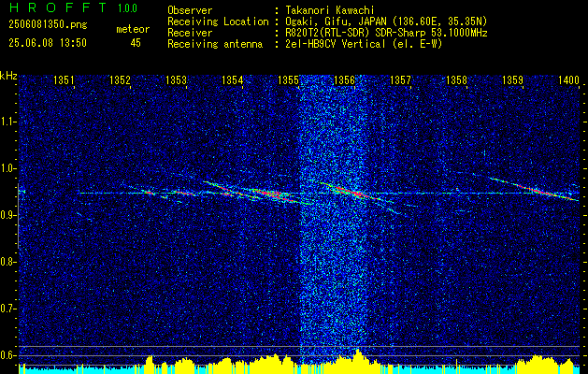Click the 0.7 kHz axis label

7,309
